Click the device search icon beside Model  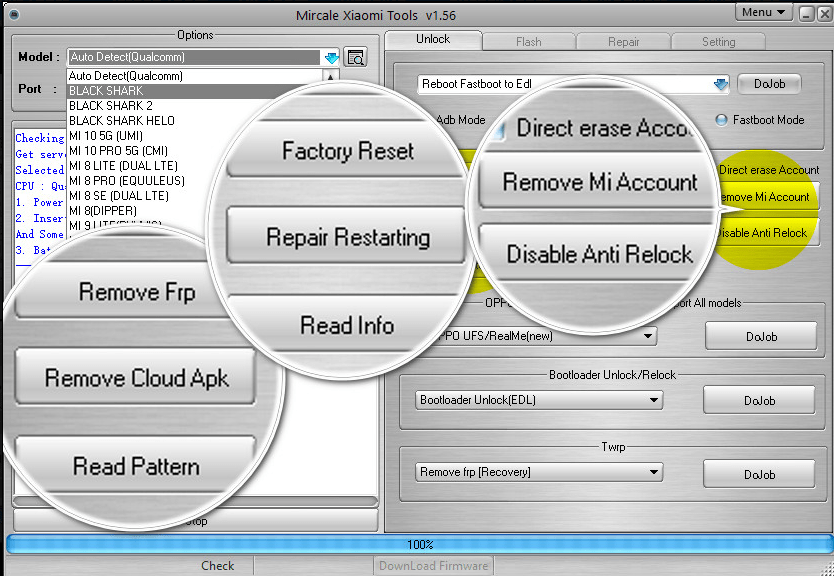tap(355, 57)
